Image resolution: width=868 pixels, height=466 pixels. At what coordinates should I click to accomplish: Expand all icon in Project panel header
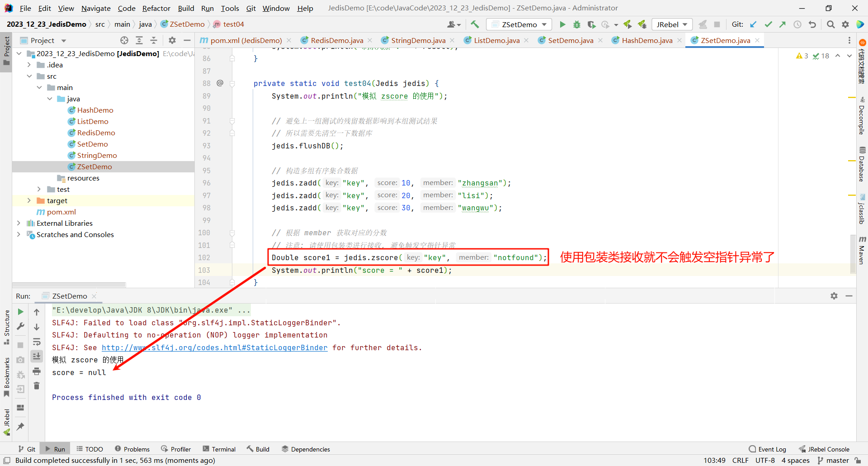point(139,40)
